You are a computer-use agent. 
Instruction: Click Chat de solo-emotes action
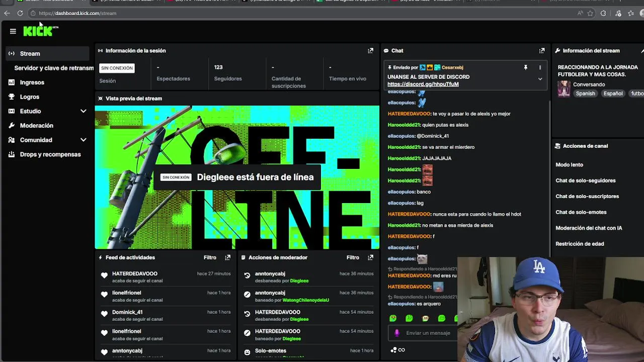[581, 212]
